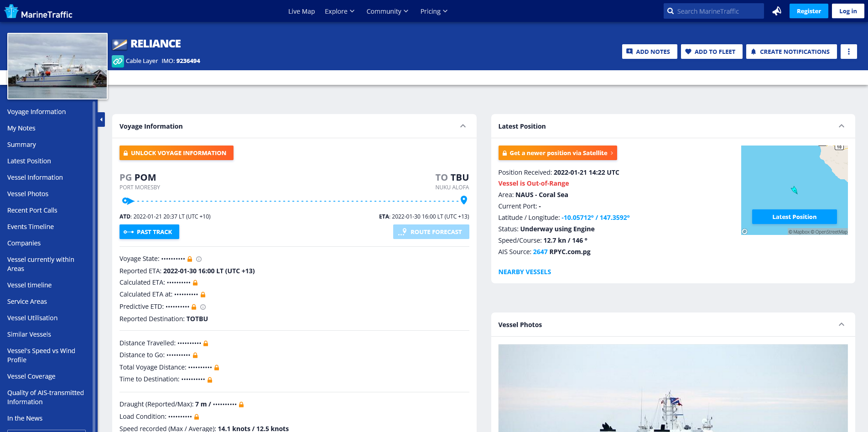Click the departure port marker icon
The image size is (868, 432).
[128, 201]
